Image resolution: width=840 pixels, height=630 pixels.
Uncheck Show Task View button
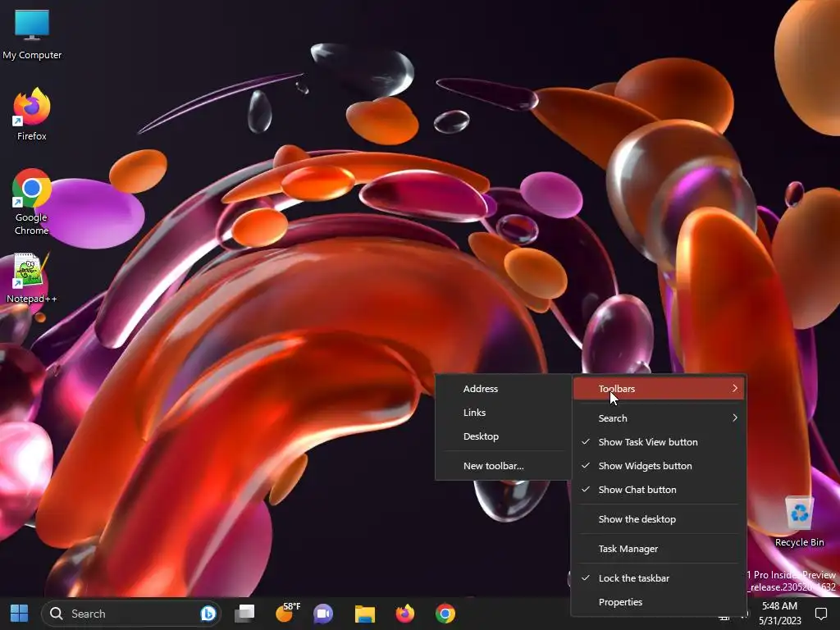tap(660, 442)
